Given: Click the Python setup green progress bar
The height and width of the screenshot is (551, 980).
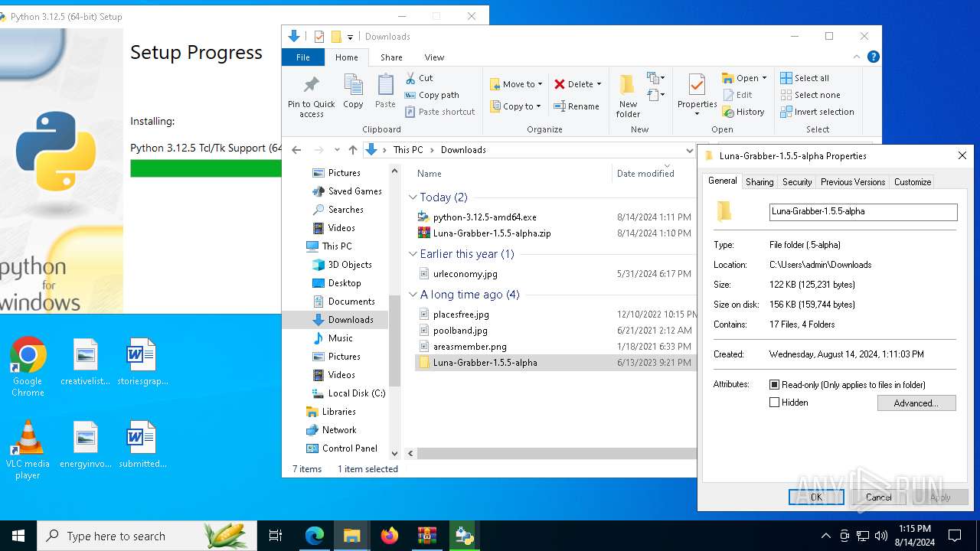Looking at the screenshot, I should click(206, 168).
